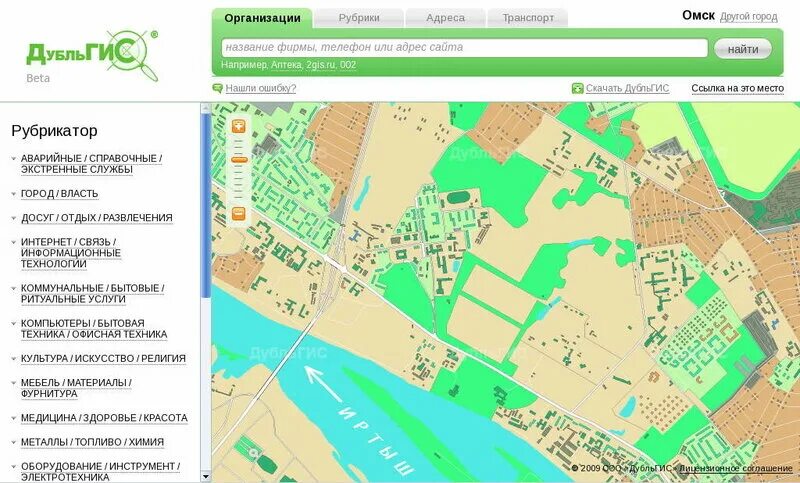
Task: Click the Рубрикатор heading
Action: (x=54, y=131)
